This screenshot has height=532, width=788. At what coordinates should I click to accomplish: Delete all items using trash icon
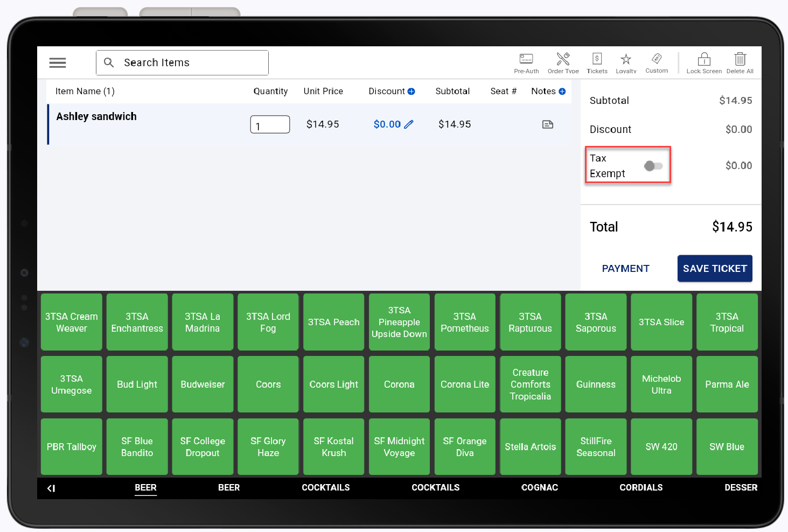tap(740, 59)
